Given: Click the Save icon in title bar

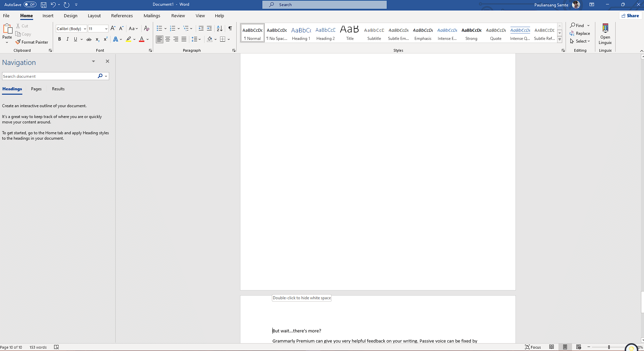Looking at the screenshot, I should pyautogui.click(x=44, y=5).
